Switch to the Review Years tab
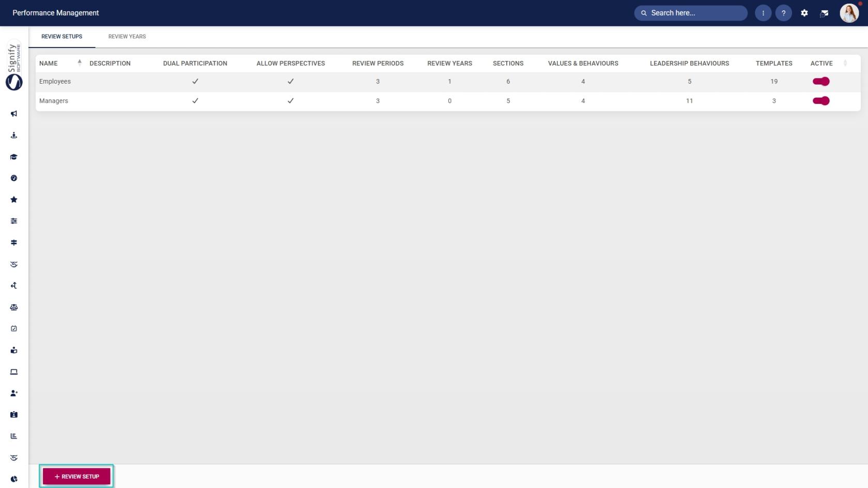 click(x=127, y=37)
